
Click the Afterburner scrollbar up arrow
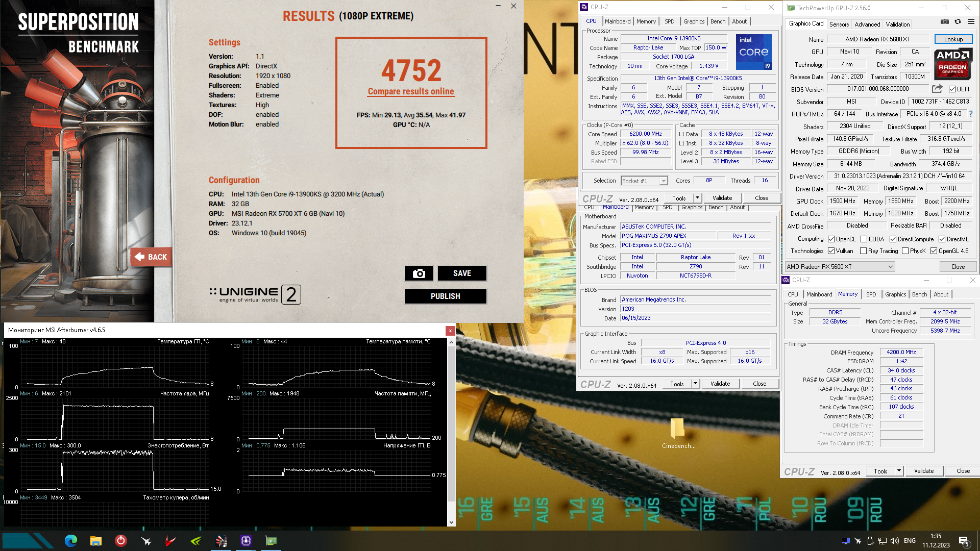pos(451,342)
